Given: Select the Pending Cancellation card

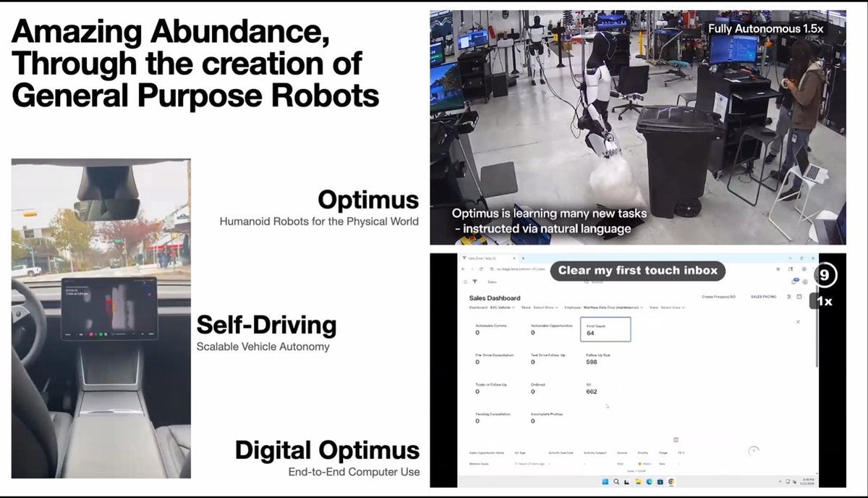Looking at the screenshot, I should coord(493,417).
